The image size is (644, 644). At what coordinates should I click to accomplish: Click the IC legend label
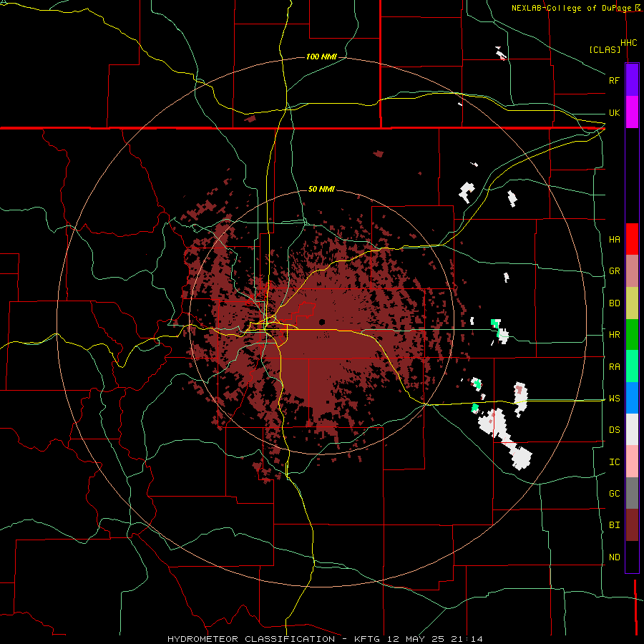pyautogui.click(x=615, y=462)
